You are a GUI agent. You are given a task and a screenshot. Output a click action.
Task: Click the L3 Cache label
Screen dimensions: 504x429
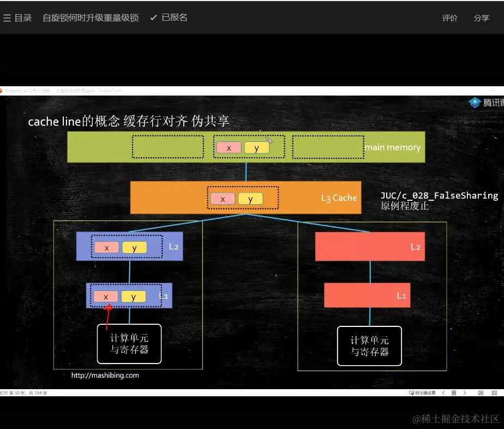tap(339, 198)
